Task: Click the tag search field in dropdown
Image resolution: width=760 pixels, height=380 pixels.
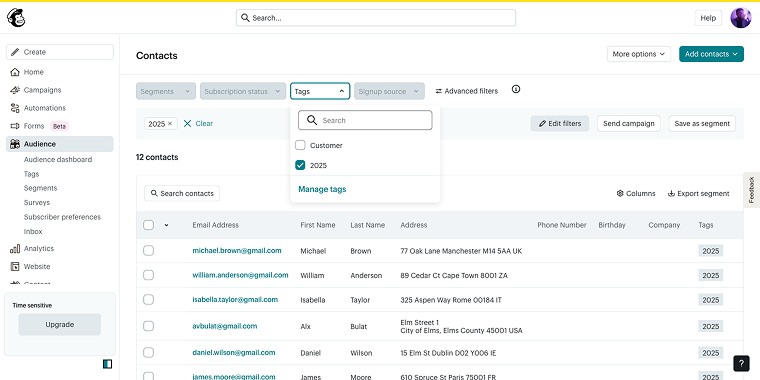Action: pos(365,120)
